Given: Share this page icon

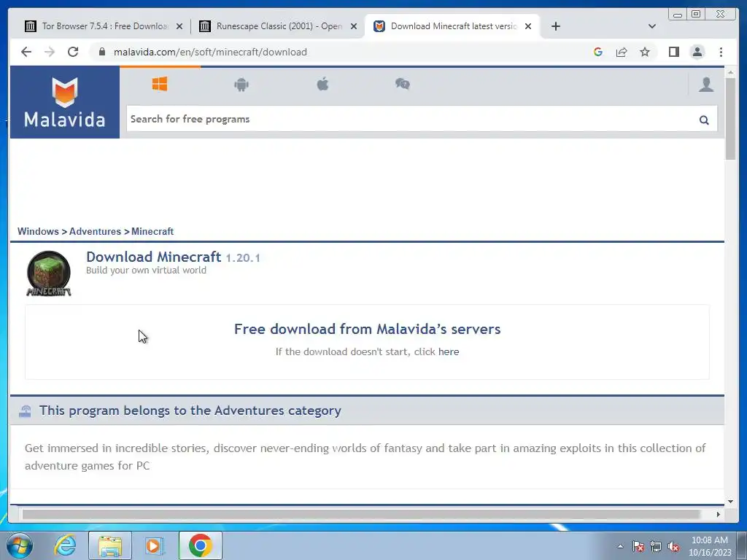Looking at the screenshot, I should (x=622, y=52).
